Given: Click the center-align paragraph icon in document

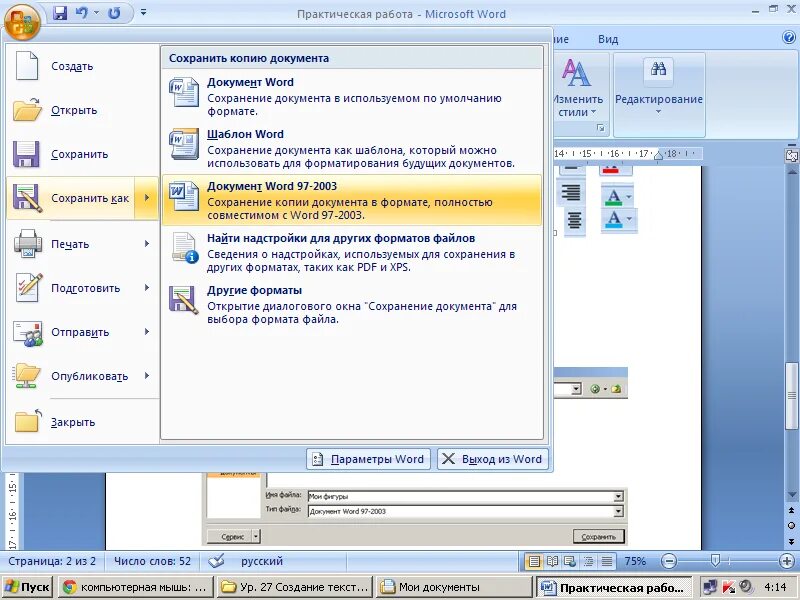Looking at the screenshot, I should click(x=574, y=220).
